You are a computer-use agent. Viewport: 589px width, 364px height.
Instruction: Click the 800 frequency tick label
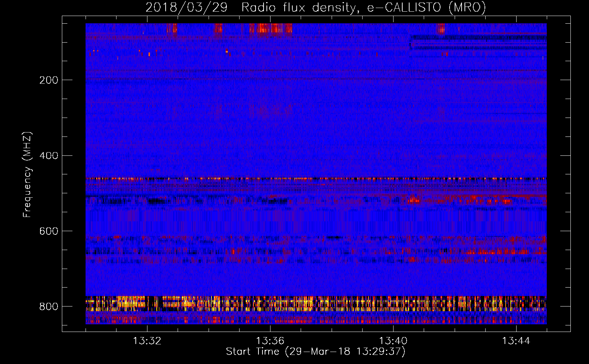click(49, 307)
